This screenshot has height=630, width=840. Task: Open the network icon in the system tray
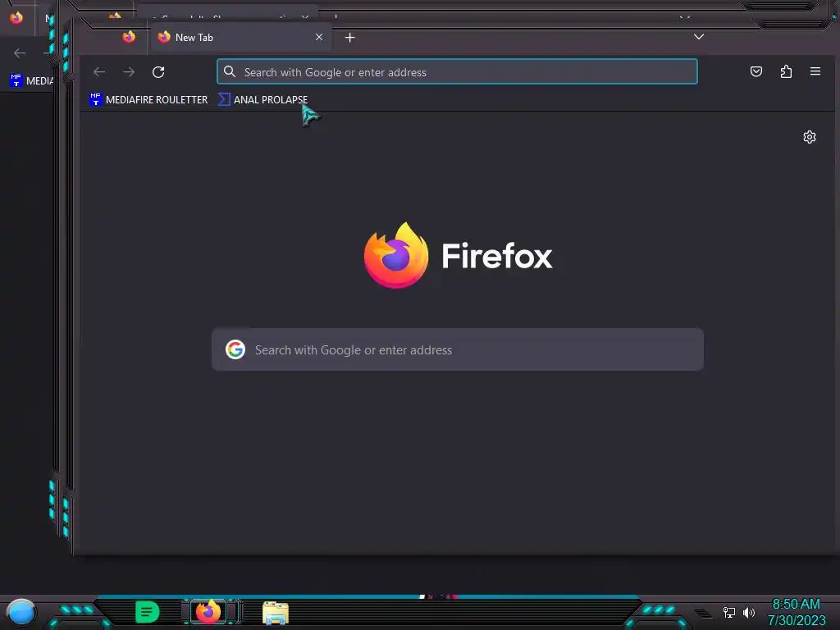pos(729,612)
